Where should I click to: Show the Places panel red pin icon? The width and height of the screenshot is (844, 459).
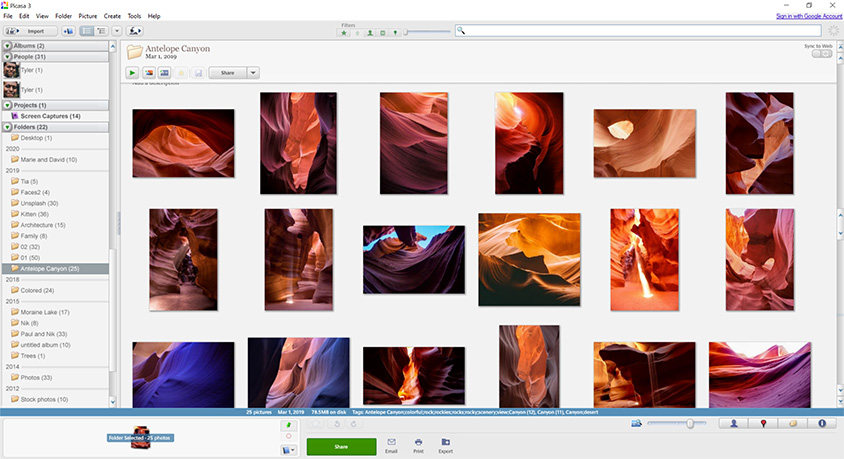point(763,423)
